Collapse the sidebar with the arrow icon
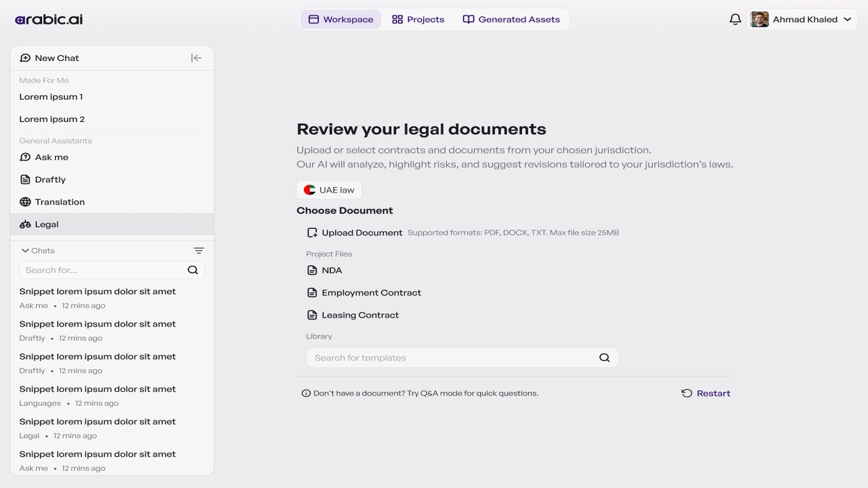 [x=196, y=58]
